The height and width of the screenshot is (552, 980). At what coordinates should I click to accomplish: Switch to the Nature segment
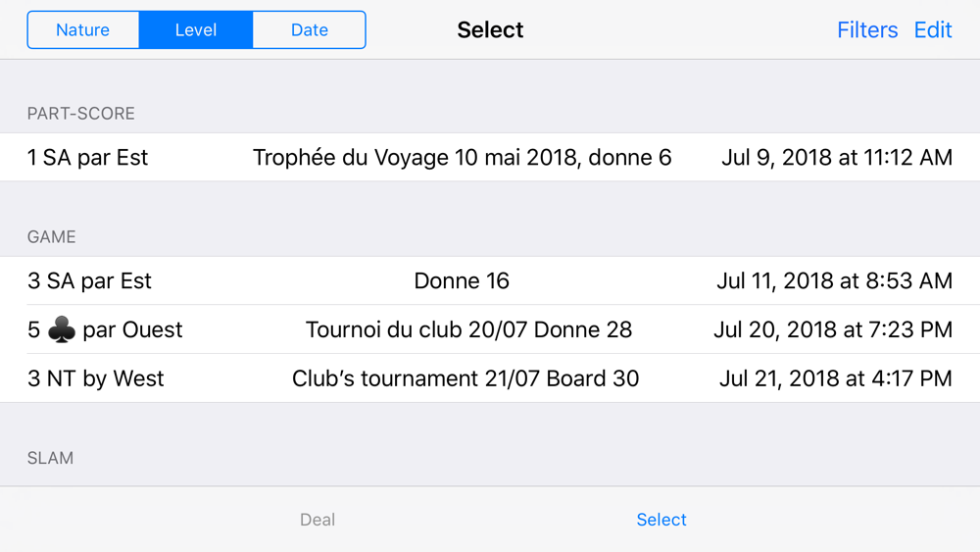pyautogui.click(x=83, y=30)
